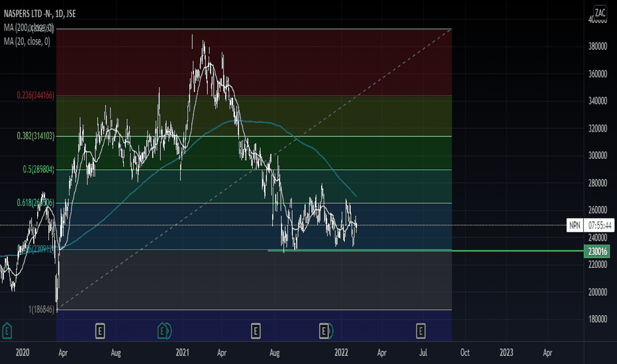Click the Jul date axis label
Screen dimensions: 617x364
coord(424,353)
